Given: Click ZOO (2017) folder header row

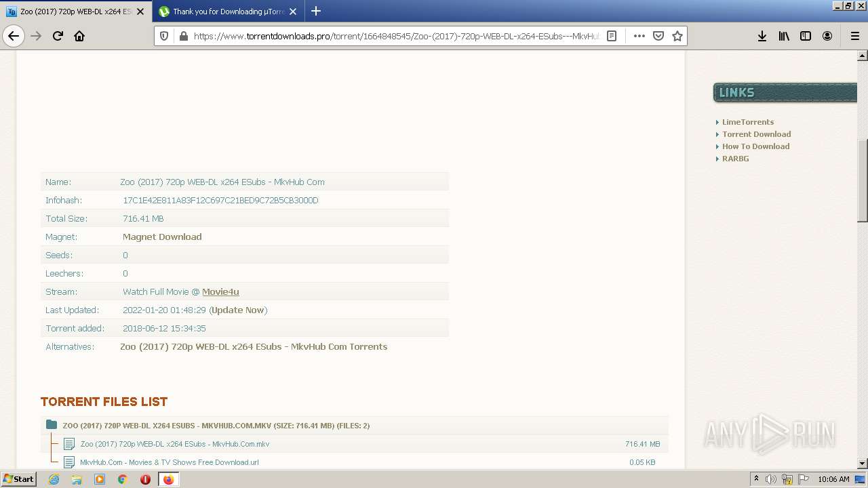Looking at the screenshot, I should (x=355, y=426).
